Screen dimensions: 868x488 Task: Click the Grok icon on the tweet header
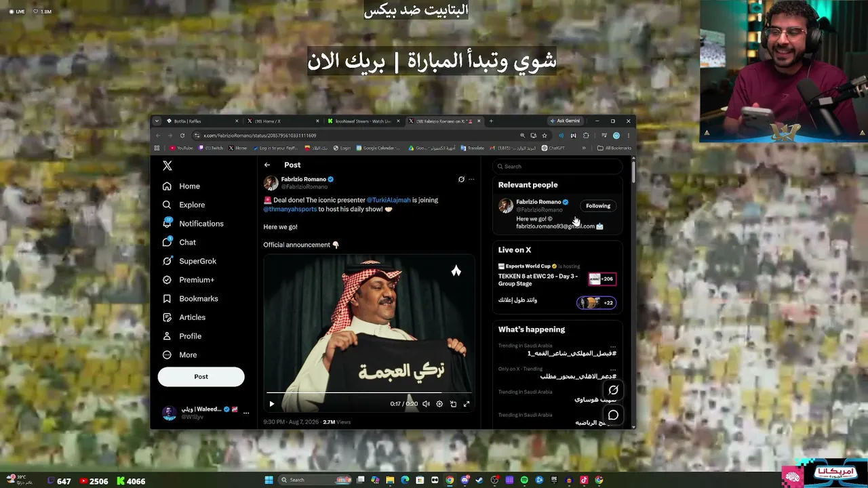(x=461, y=180)
